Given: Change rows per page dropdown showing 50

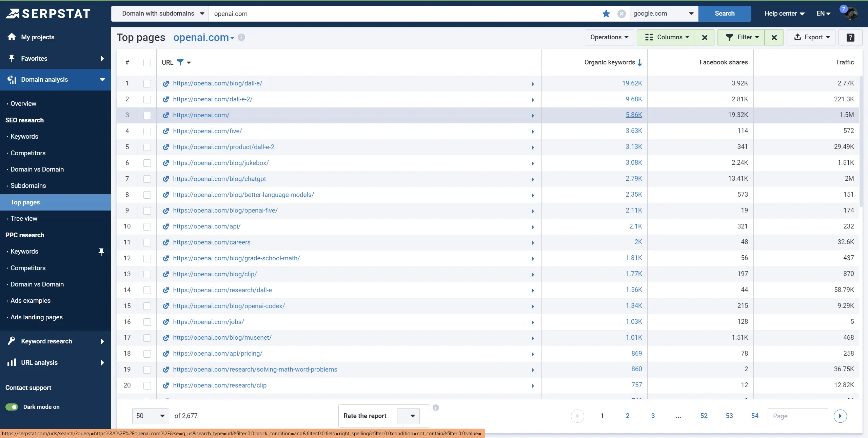Looking at the screenshot, I should click(151, 416).
